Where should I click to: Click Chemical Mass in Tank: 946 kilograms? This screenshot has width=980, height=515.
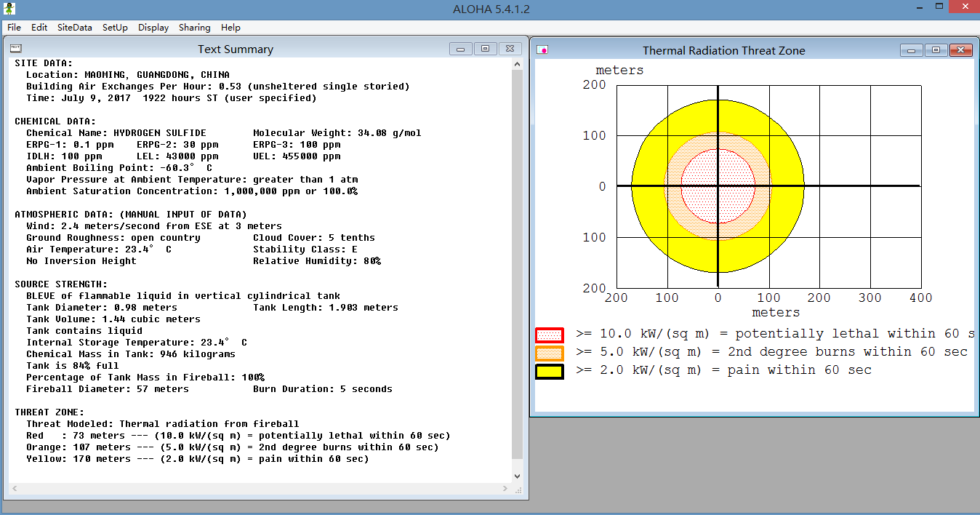[131, 354]
